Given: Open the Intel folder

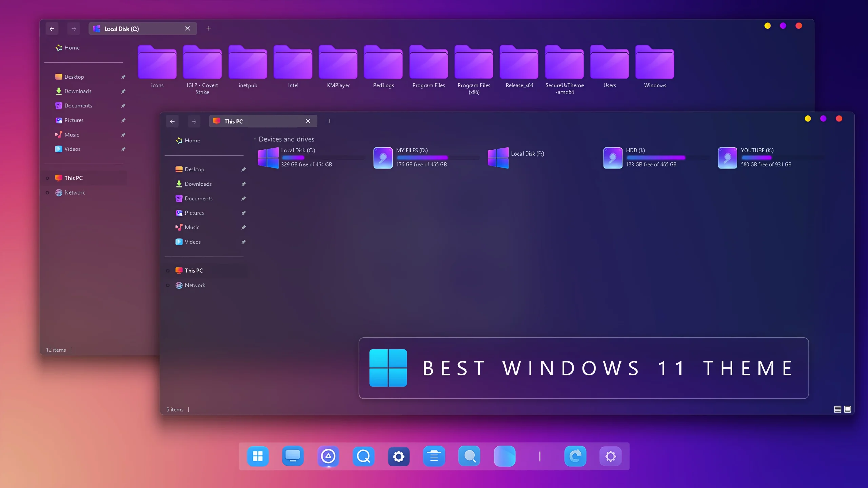Looking at the screenshot, I should tap(293, 67).
